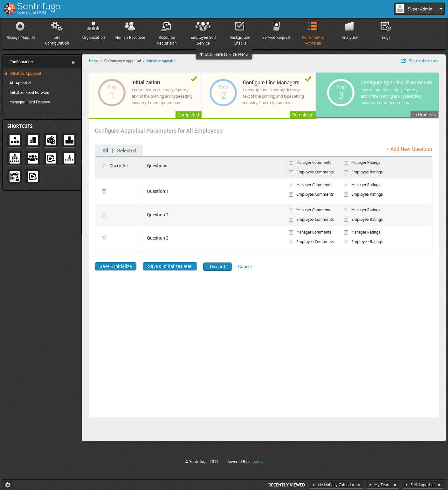
Task: Click the Sentrifugo logo
Action: coord(32,9)
